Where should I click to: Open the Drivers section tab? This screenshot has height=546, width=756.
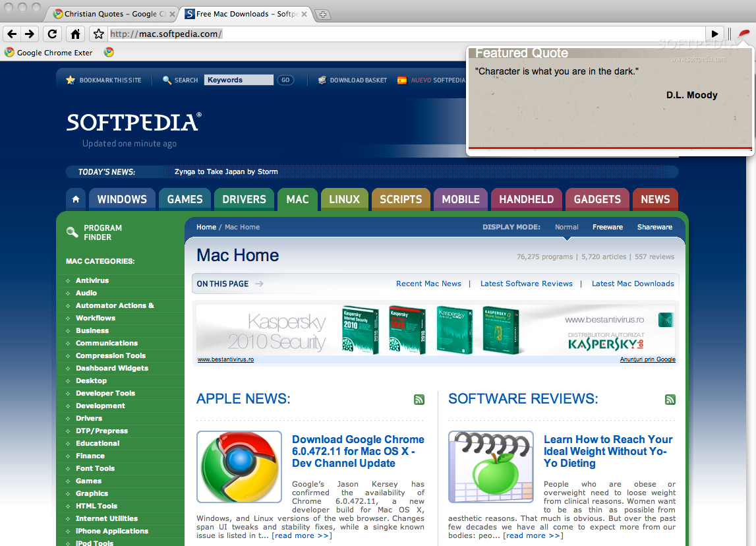click(244, 199)
